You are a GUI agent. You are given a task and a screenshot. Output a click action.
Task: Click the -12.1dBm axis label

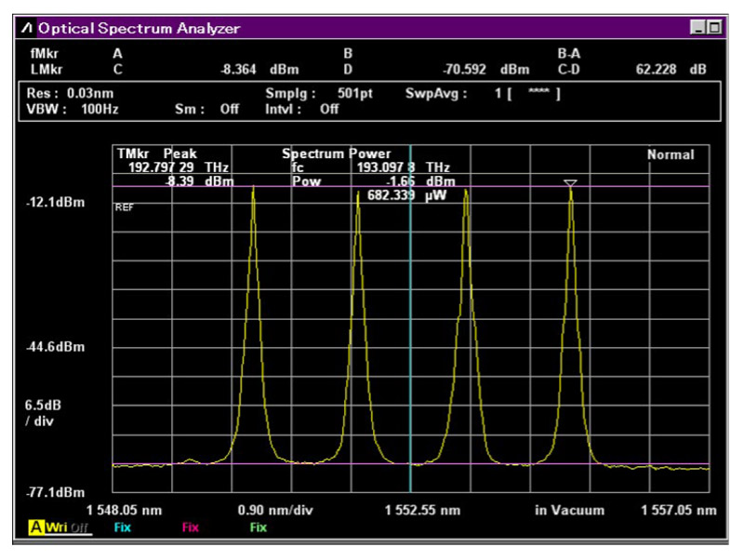click(56, 203)
